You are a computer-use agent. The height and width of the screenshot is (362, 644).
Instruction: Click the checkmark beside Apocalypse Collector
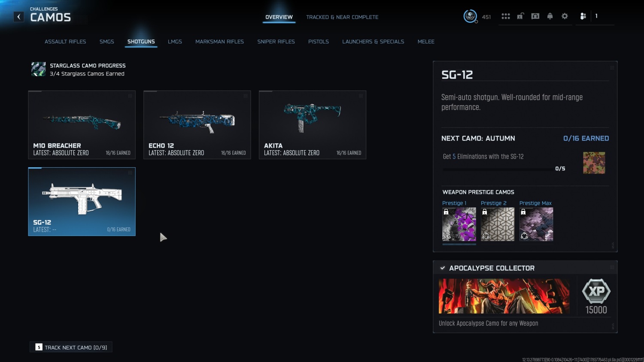click(x=443, y=268)
